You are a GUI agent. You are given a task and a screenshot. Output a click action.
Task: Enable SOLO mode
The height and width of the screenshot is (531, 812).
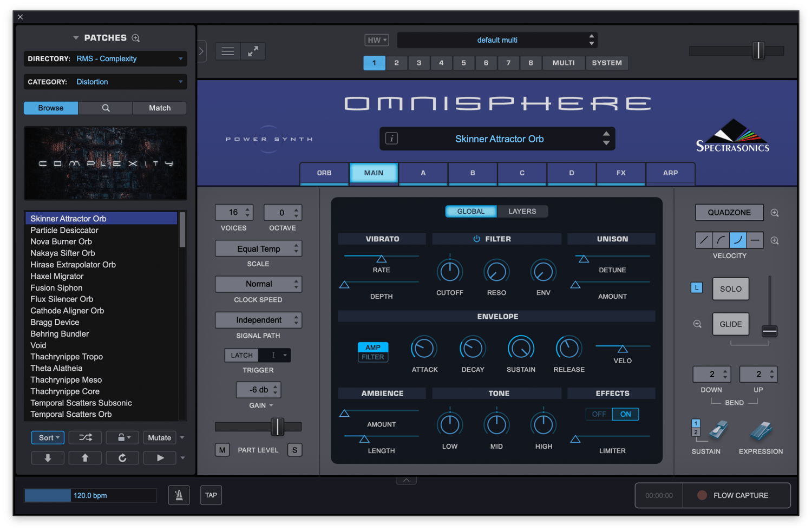tap(730, 289)
